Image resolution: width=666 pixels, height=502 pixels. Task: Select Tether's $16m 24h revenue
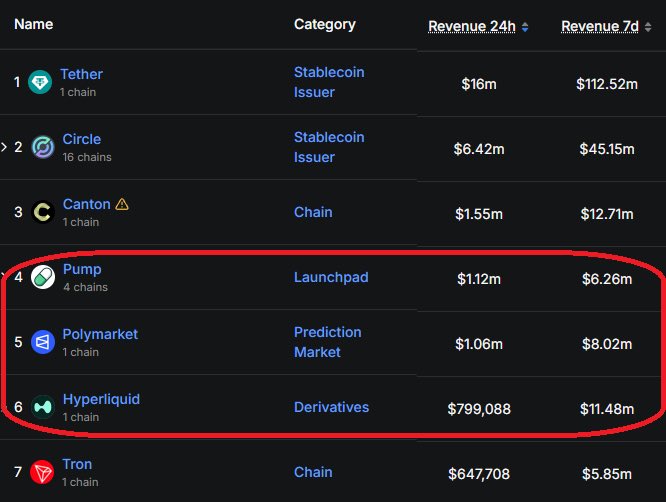[x=479, y=84]
